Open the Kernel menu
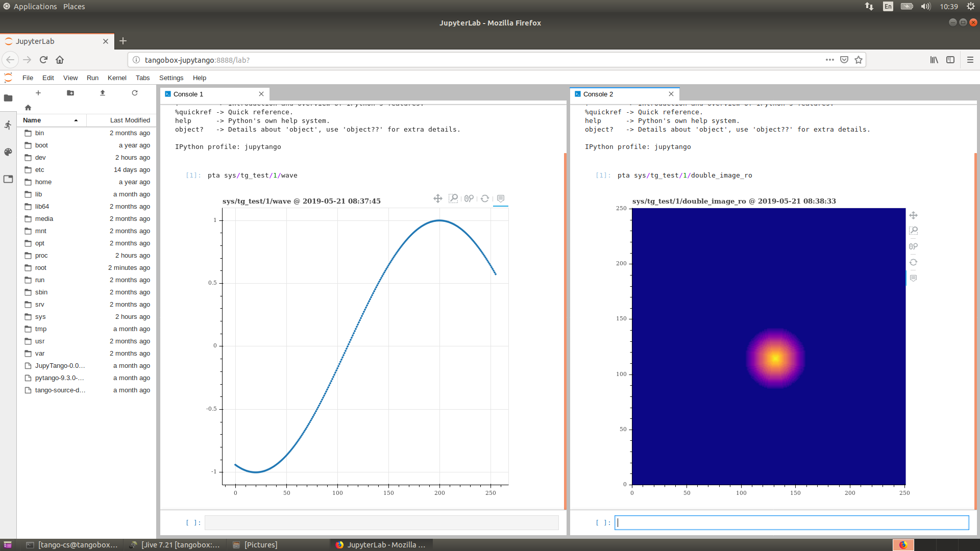The image size is (980, 551). 117,78
